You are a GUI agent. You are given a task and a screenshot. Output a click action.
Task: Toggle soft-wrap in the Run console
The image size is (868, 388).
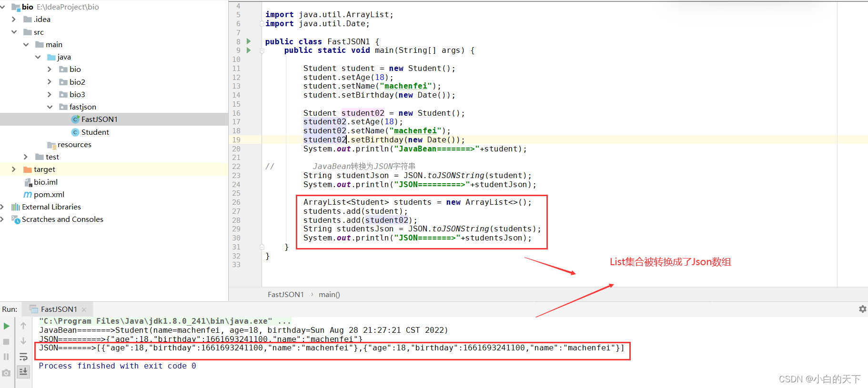(x=23, y=357)
